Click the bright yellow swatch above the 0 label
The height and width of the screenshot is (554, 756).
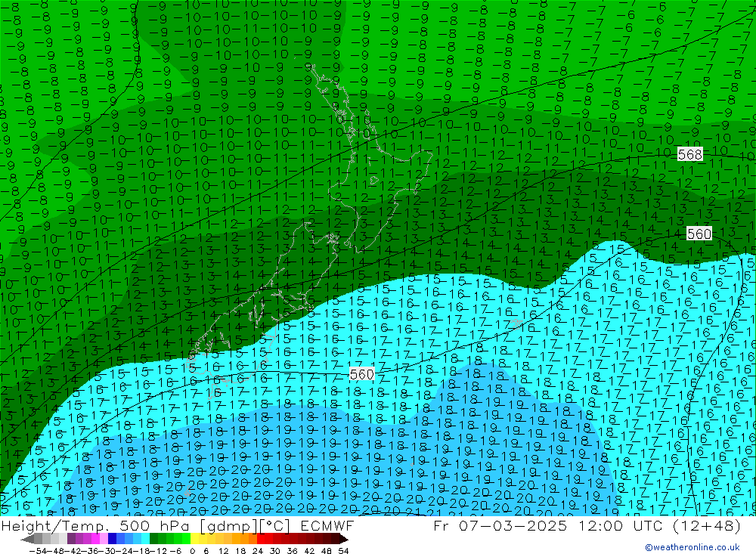(194, 539)
